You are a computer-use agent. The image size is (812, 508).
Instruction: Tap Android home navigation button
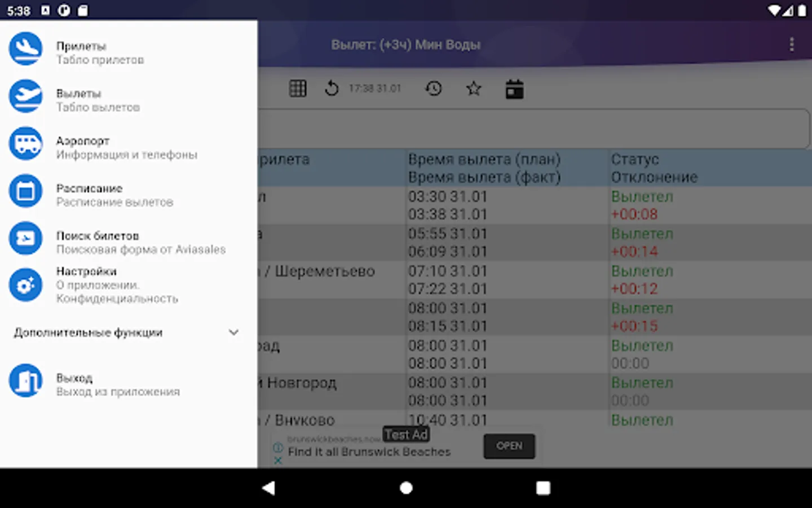tap(406, 488)
